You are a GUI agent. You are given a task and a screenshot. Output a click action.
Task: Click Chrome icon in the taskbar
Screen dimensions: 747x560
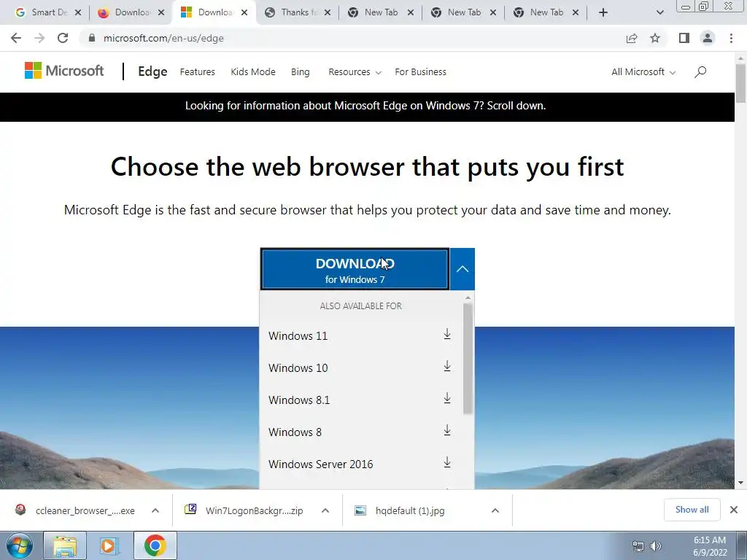pos(155,545)
